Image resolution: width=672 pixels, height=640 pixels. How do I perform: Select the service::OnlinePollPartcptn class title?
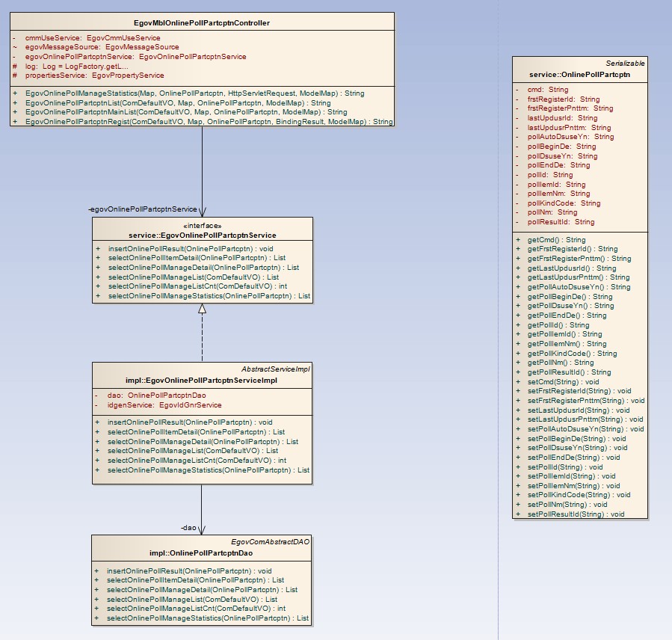579,75
